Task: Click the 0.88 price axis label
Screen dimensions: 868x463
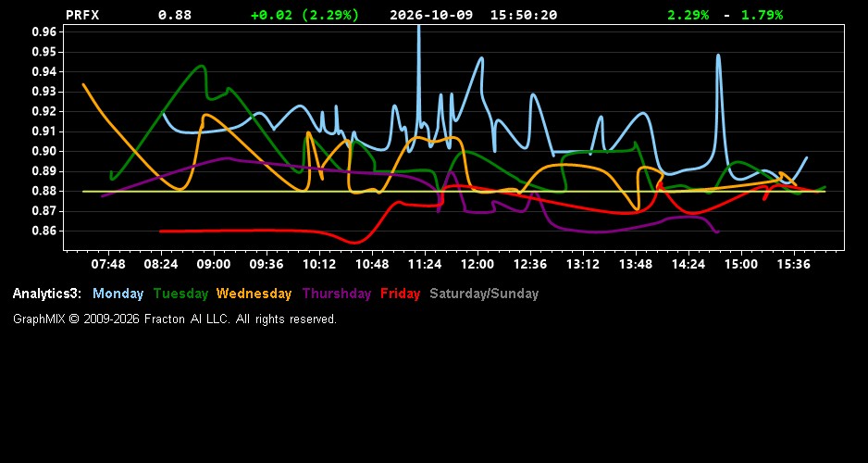Action: coord(44,191)
